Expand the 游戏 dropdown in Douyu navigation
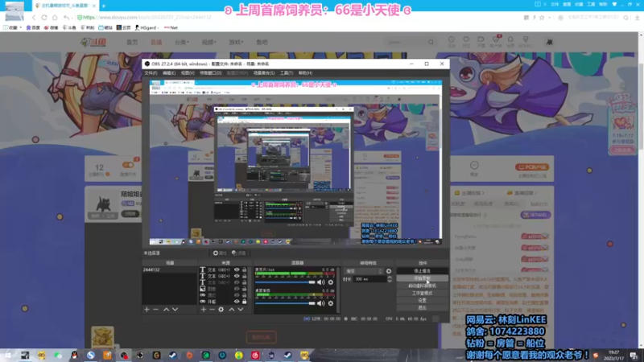 click(x=236, y=42)
